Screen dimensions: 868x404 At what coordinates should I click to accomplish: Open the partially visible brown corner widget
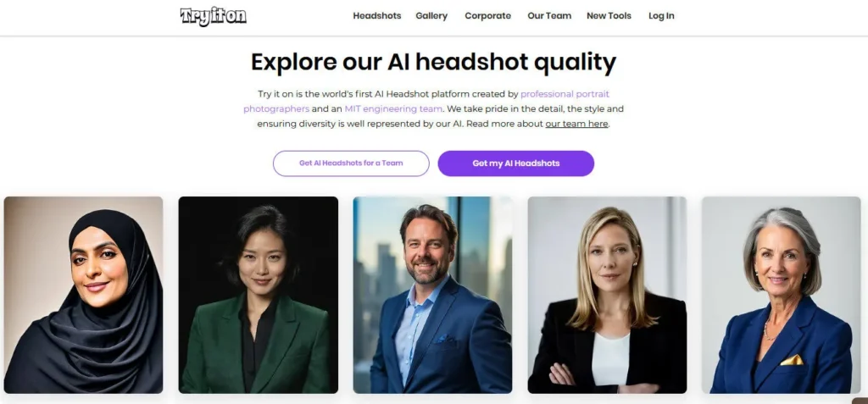click(x=860, y=401)
